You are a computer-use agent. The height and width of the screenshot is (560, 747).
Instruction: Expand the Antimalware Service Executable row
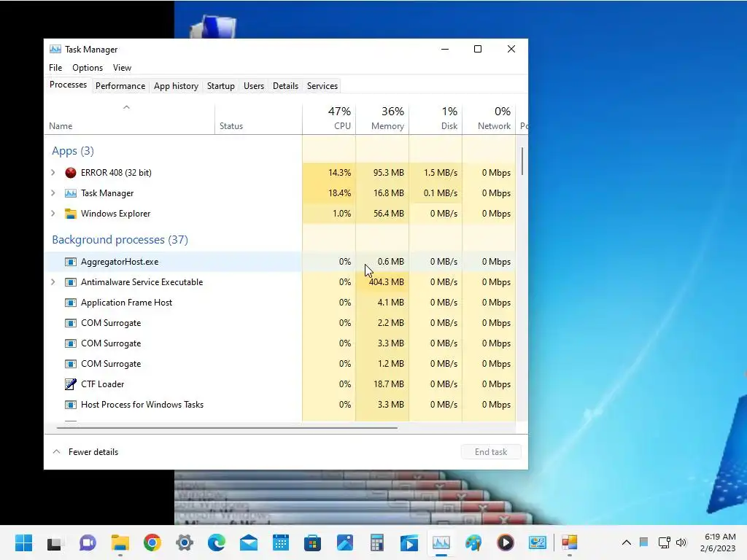coord(53,282)
